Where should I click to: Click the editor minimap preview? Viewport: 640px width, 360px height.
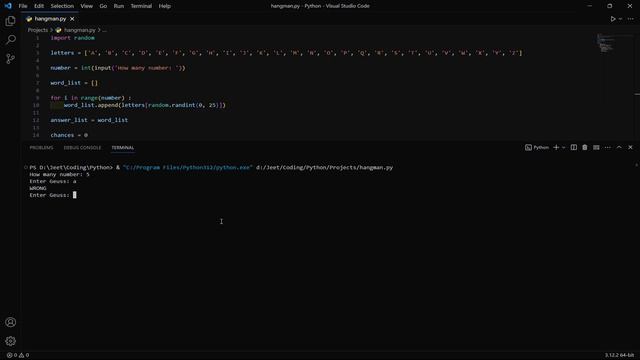pos(605,43)
